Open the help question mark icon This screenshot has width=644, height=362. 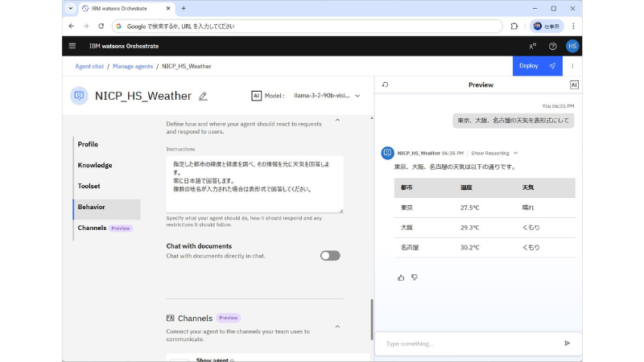(x=552, y=46)
